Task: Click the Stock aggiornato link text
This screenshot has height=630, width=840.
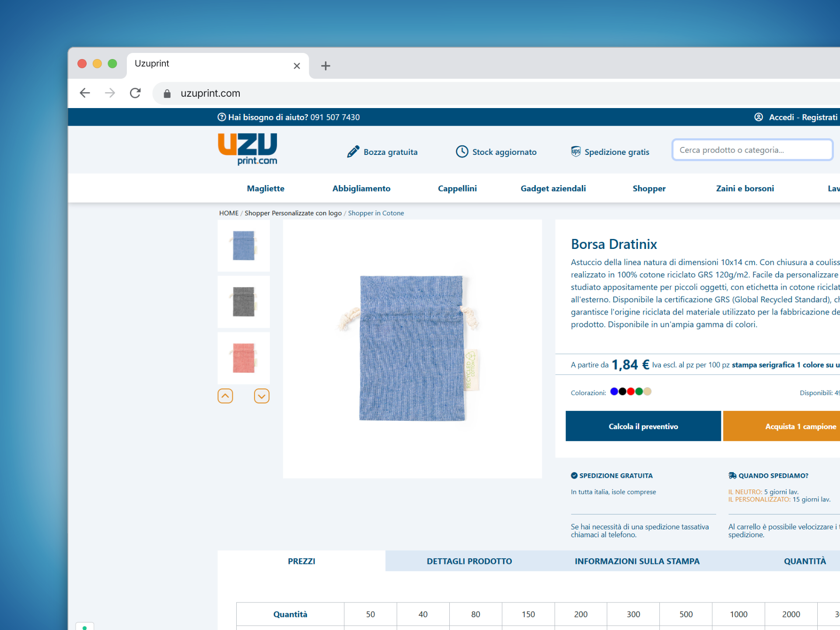Action: [504, 152]
